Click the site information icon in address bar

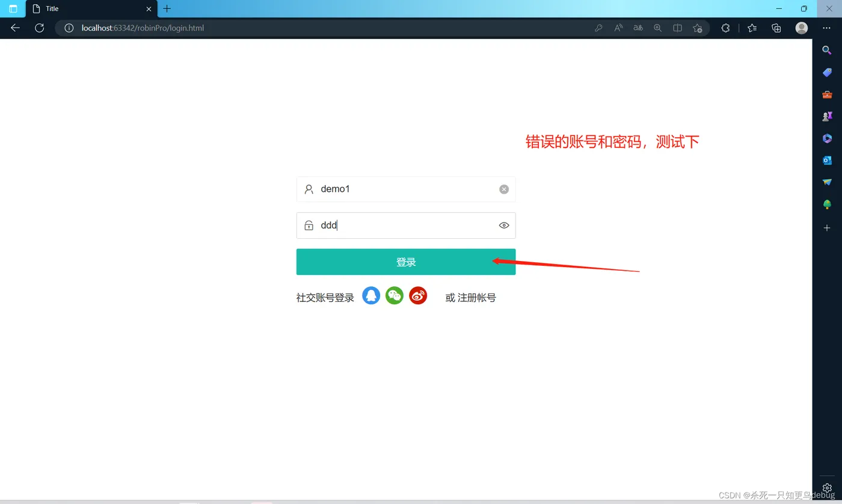click(69, 28)
